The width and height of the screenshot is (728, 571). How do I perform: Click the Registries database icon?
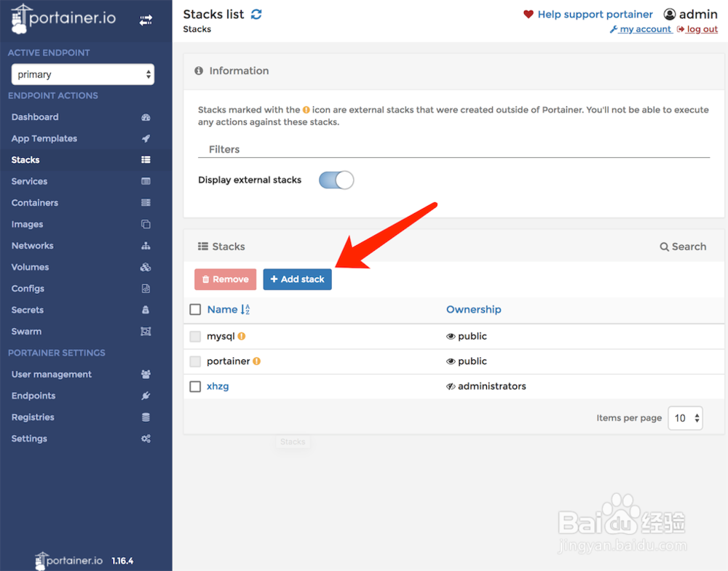[146, 417]
